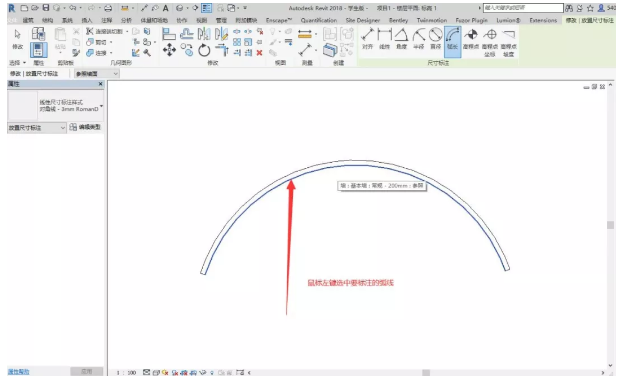
Task: Choose the Linear dimension tool in ribbon
Action: 384,39
